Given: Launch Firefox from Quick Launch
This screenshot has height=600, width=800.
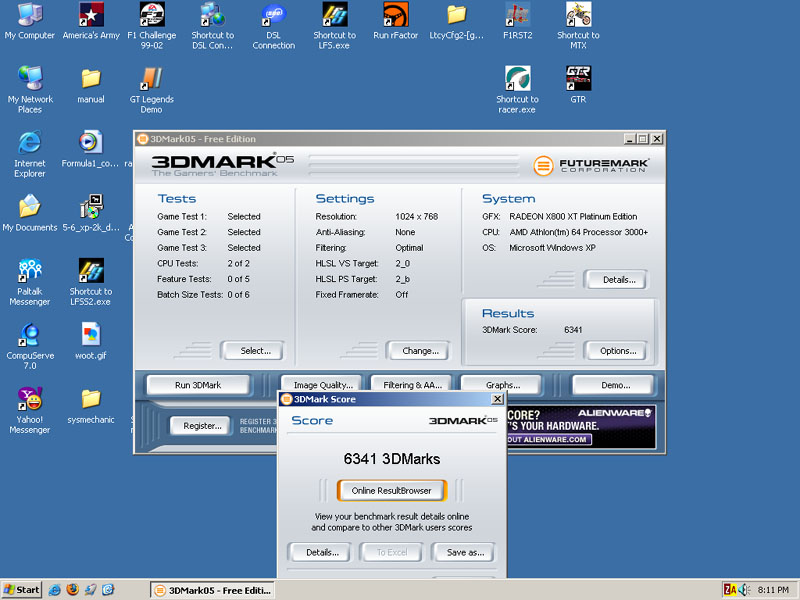Looking at the screenshot, I should coord(72,590).
